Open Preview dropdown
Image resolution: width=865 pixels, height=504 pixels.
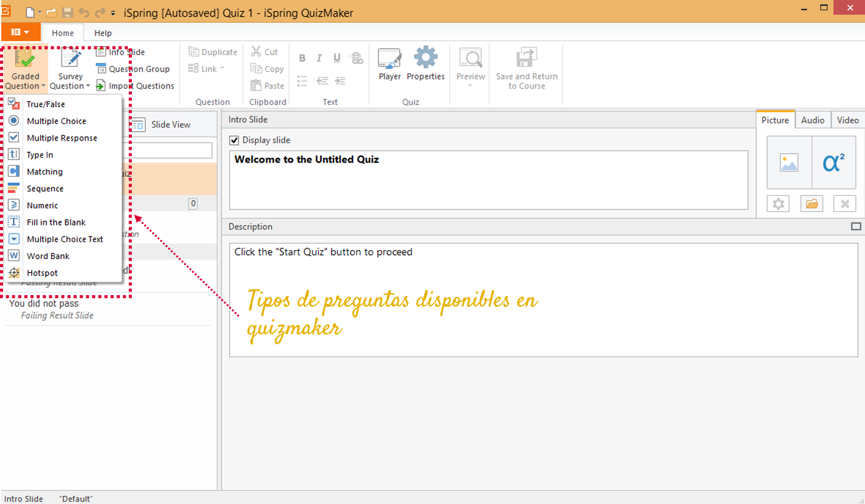click(x=471, y=68)
